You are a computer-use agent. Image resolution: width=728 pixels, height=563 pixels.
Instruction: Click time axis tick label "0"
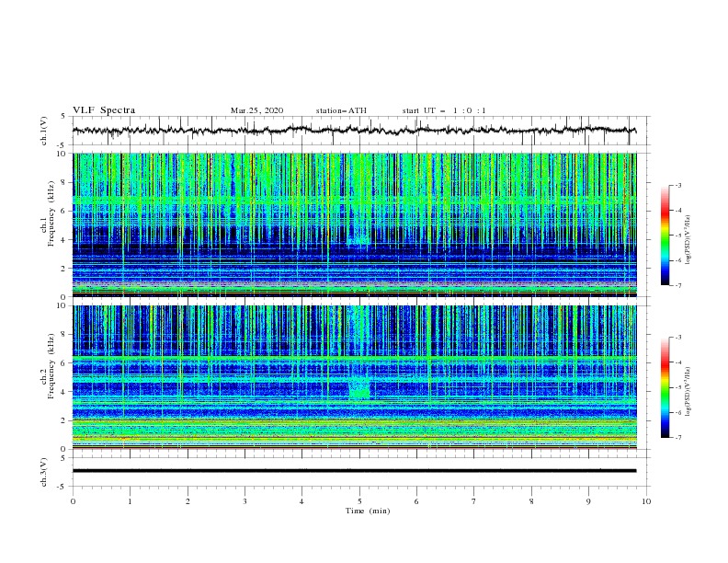click(73, 501)
